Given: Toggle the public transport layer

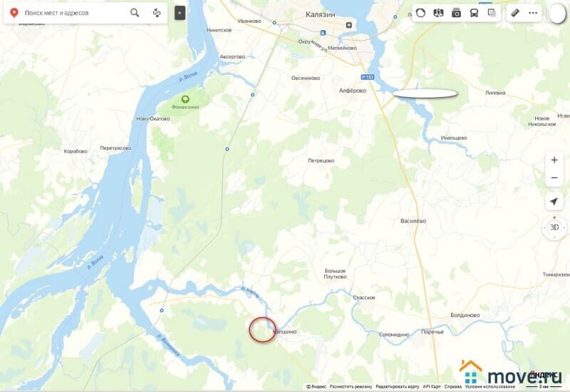Looking at the screenshot, I should [474, 13].
